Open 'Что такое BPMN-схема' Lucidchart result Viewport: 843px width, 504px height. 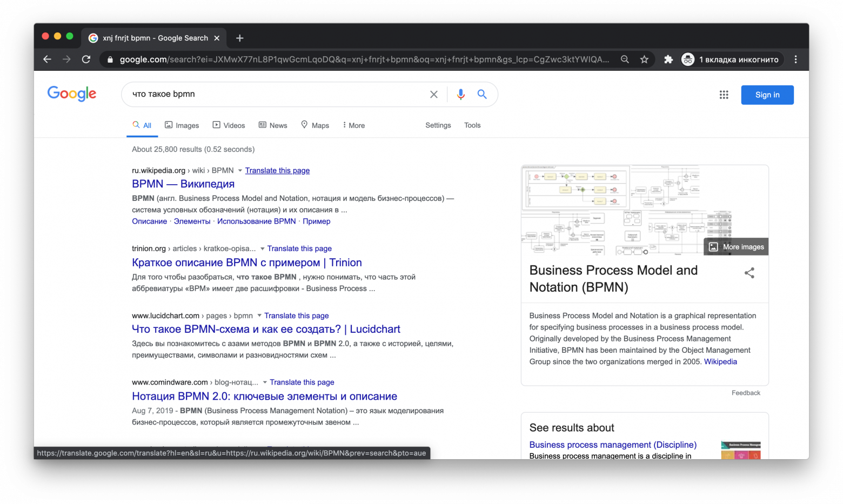pos(266,330)
